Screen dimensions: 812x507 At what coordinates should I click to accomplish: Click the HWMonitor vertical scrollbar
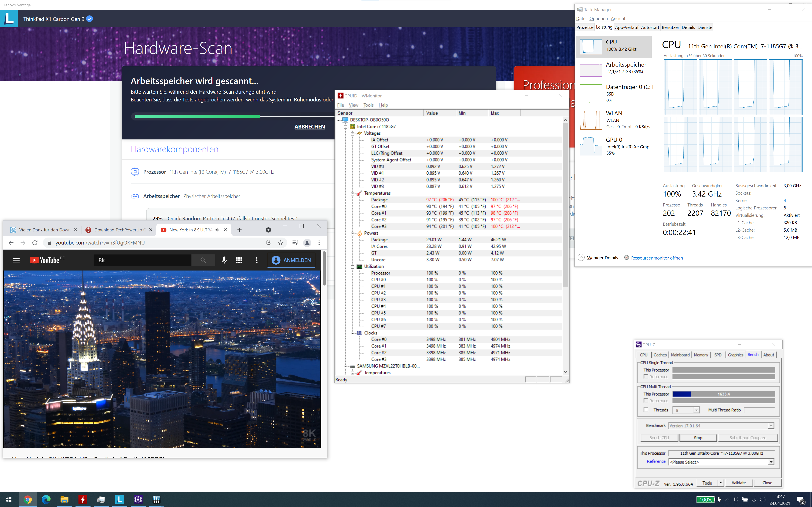[x=565, y=205]
